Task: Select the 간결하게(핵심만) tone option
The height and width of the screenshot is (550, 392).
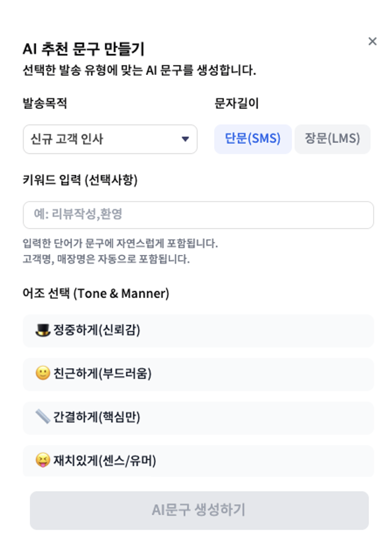Action: point(198,418)
